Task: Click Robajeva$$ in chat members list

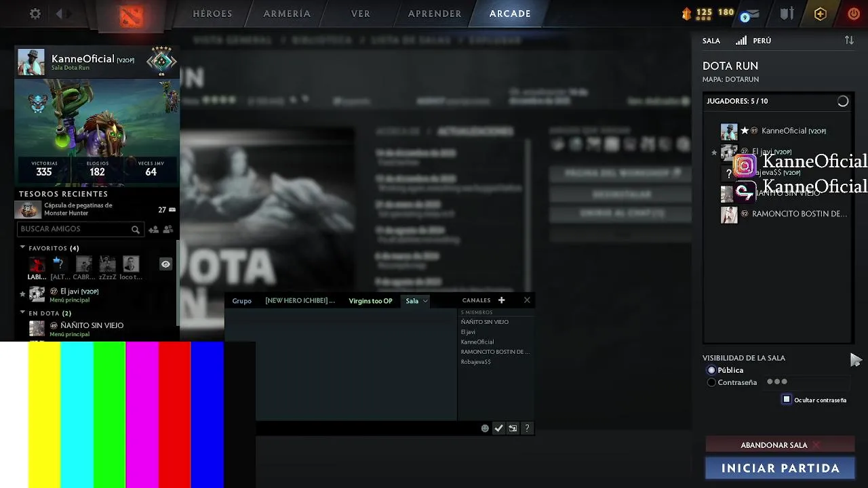Action: [476, 362]
